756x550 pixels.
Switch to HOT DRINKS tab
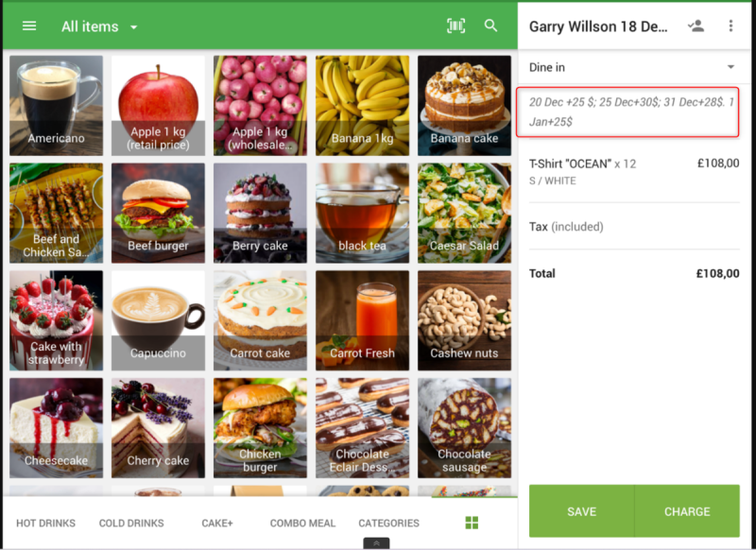(45, 523)
